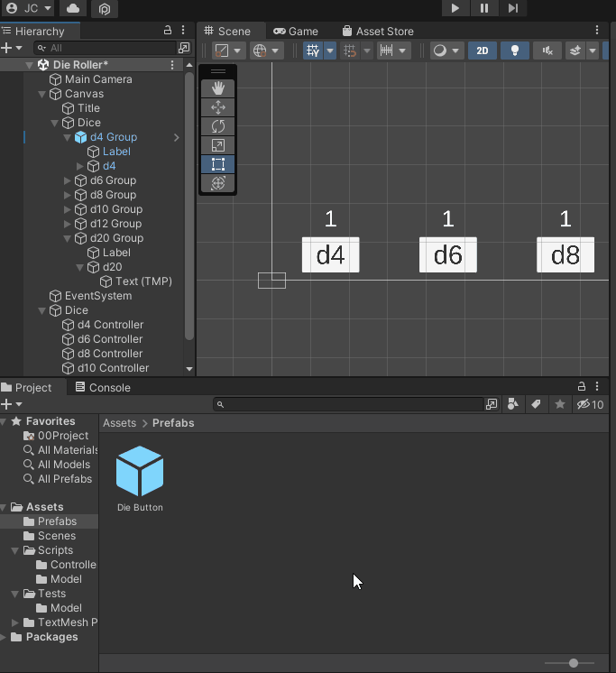
Task: Adjust the asset icon size slider
Action: click(x=573, y=663)
